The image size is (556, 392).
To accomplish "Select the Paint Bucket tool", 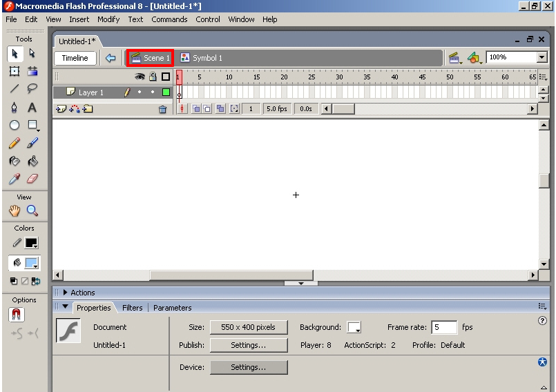I will coord(32,161).
